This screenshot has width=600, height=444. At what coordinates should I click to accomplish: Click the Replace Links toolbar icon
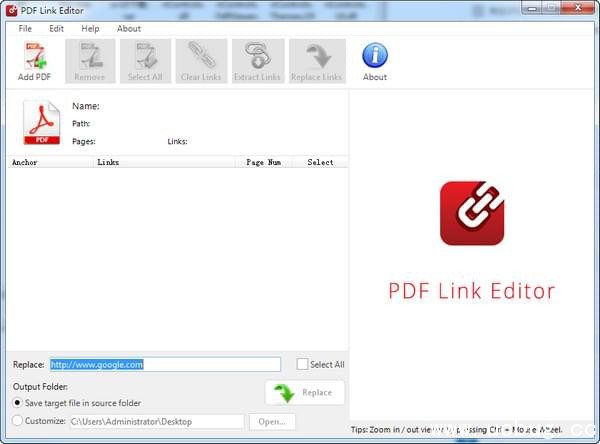[317, 61]
